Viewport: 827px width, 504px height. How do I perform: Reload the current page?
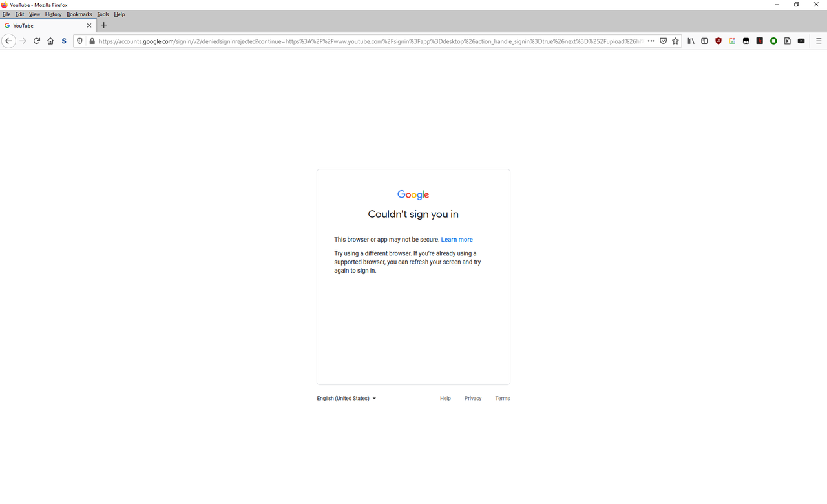click(37, 41)
